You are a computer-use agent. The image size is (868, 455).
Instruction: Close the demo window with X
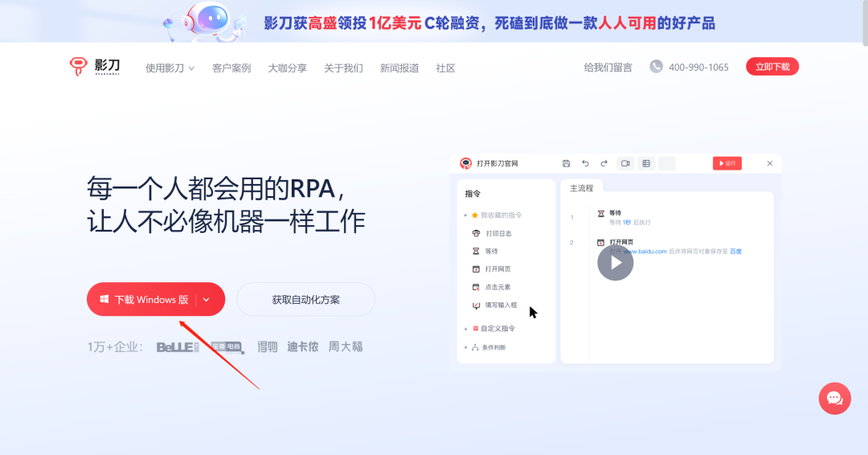point(769,163)
